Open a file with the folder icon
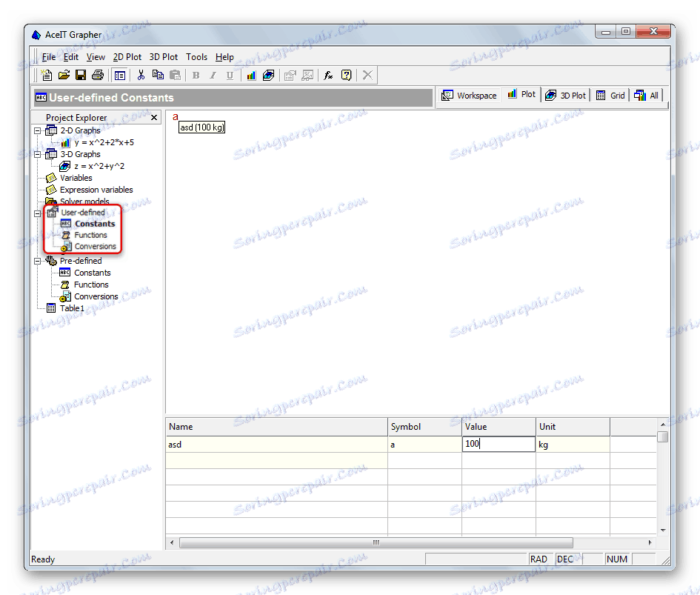This screenshot has height=595, width=700. click(x=64, y=75)
